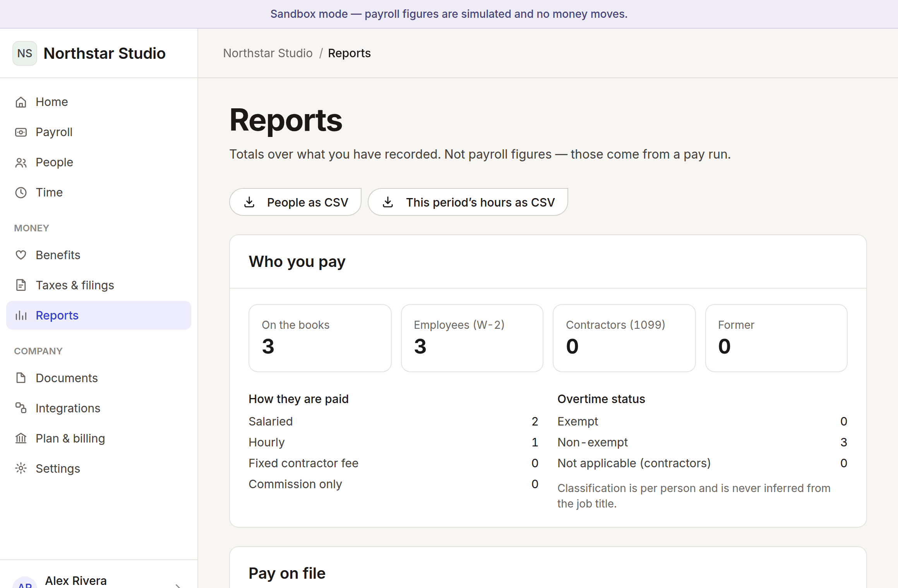Click the Contractors (1099) stat card
Viewport: 898px width, 588px height.
624,338
